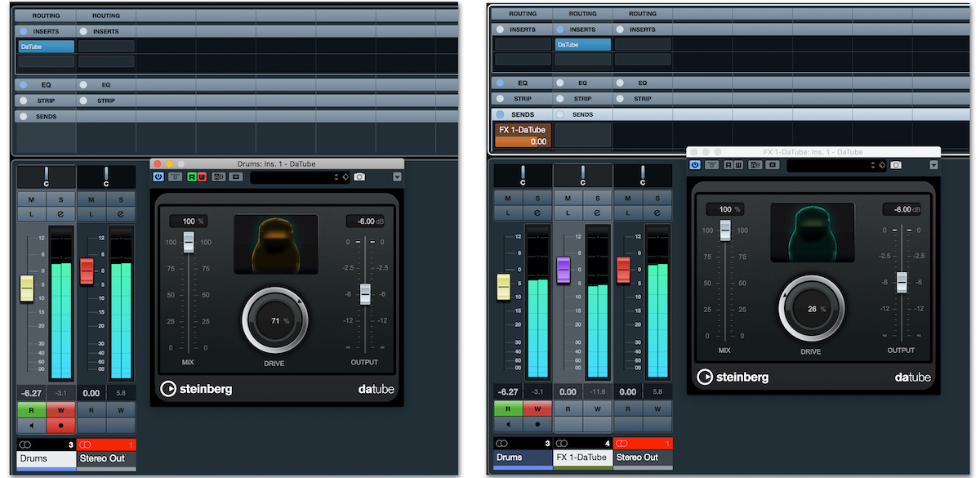Click Steinberg logo in Drums DaTube plugin
The height and width of the screenshot is (478, 980).
196,389
